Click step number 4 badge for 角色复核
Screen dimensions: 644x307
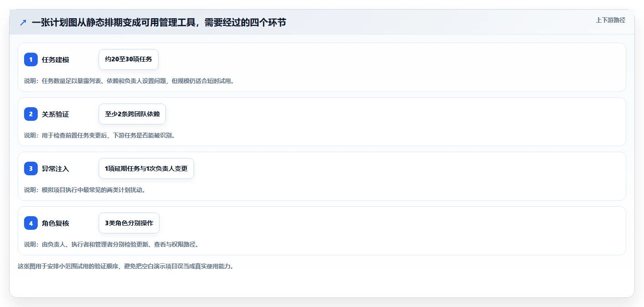pos(31,223)
